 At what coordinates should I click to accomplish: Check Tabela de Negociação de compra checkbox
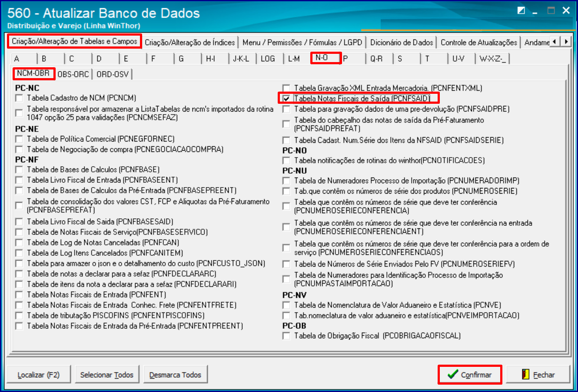(19, 150)
